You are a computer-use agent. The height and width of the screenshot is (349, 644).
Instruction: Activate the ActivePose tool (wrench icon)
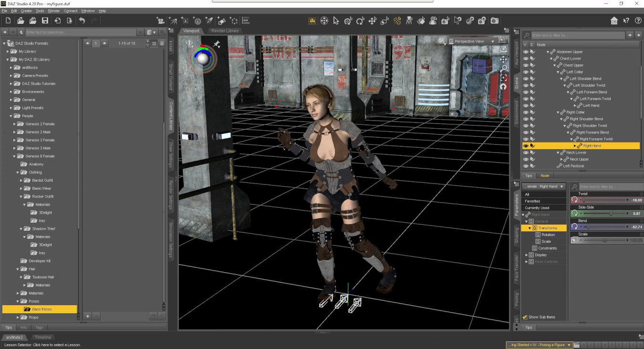pyautogui.click(x=397, y=21)
